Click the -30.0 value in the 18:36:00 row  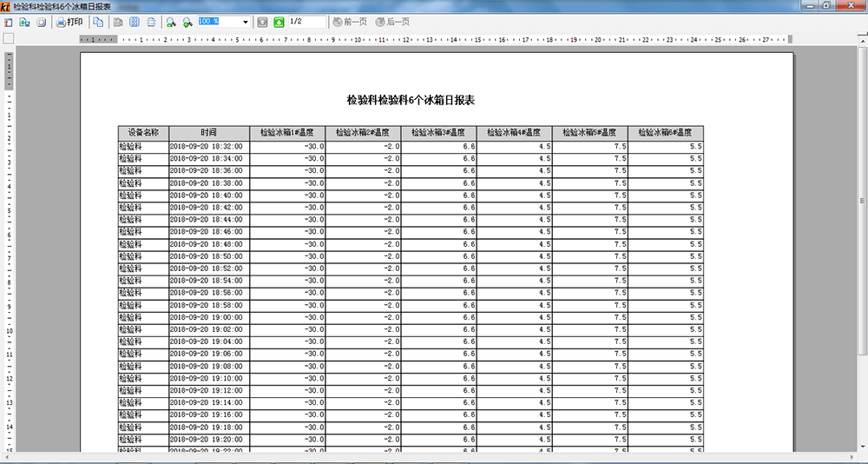[x=314, y=171]
